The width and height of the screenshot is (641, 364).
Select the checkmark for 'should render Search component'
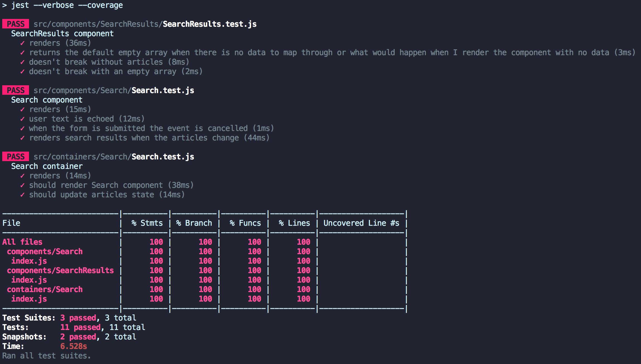[23, 185]
